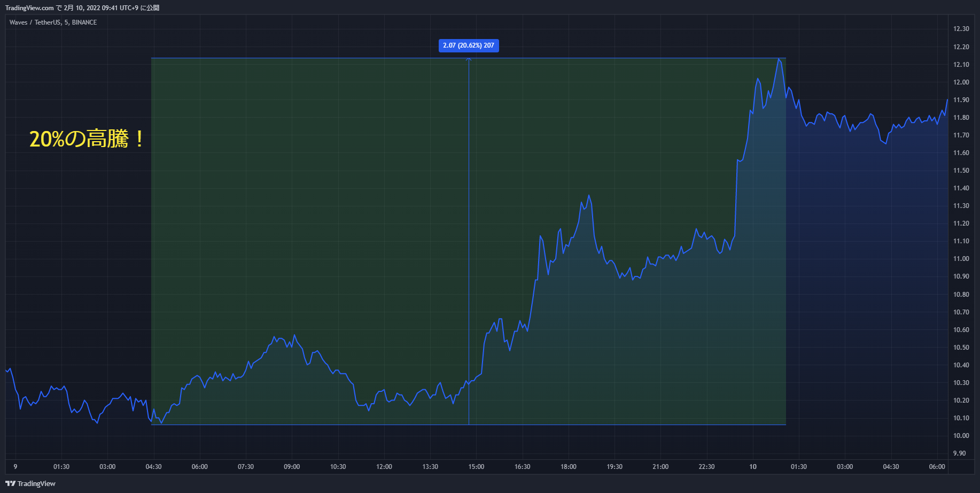Click the 07:30 time axis label
This screenshot has width=980, height=493.
pyautogui.click(x=246, y=467)
